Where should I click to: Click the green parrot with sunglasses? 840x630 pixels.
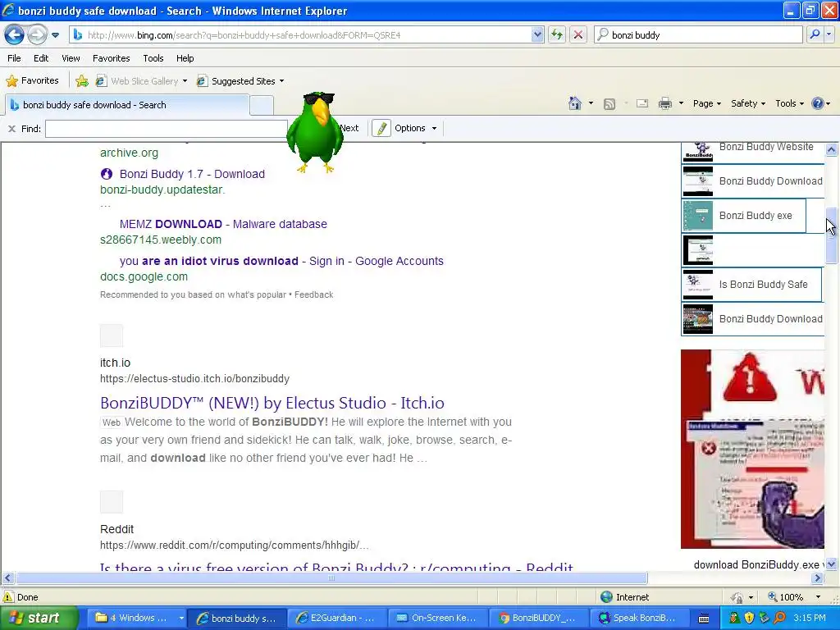click(315, 132)
